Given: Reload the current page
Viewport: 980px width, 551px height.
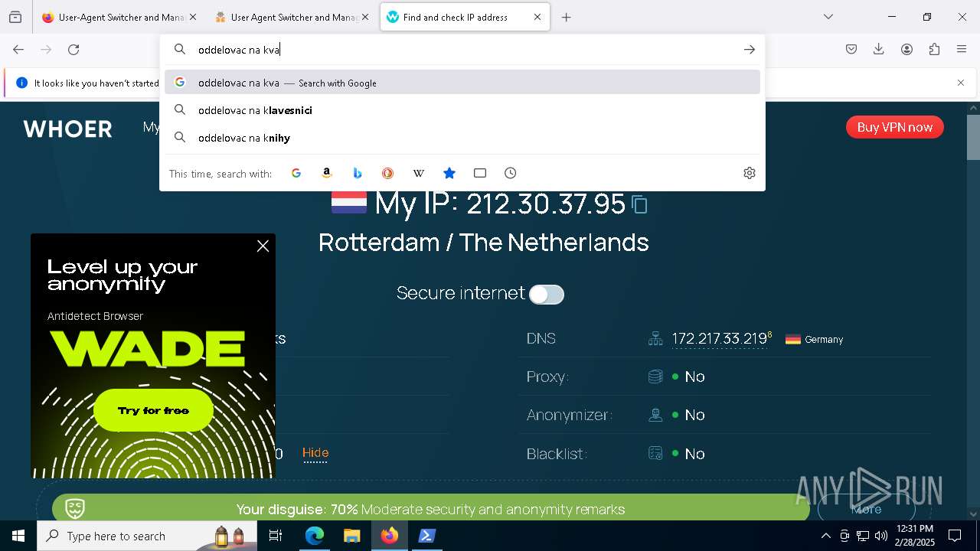Looking at the screenshot, I should [x=73, y=49].
